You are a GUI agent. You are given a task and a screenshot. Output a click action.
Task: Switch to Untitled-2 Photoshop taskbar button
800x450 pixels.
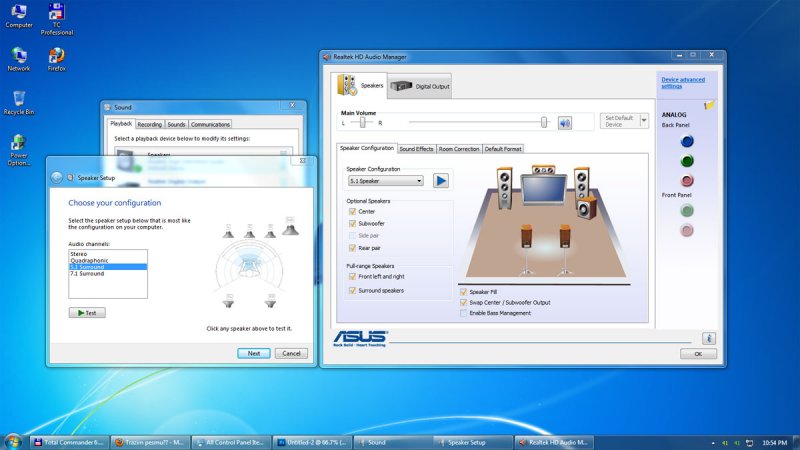point(312,442)
